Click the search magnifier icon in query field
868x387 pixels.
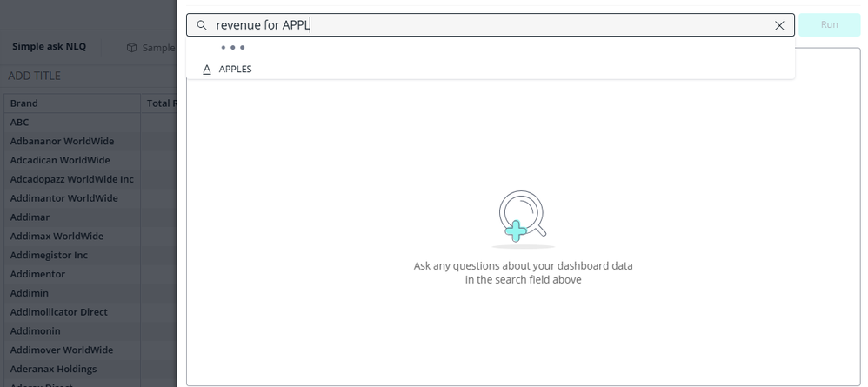202,25
